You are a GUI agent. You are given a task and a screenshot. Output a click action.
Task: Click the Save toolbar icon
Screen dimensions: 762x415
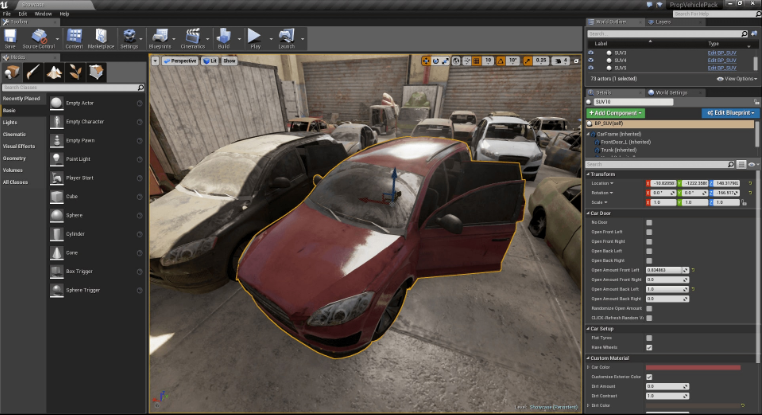(x=10, y=36)
